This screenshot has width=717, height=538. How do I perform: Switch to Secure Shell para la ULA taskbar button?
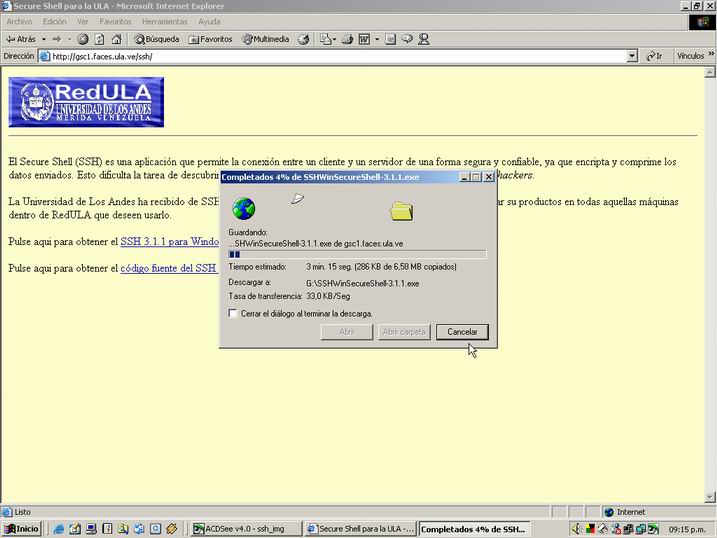point(360,529)
